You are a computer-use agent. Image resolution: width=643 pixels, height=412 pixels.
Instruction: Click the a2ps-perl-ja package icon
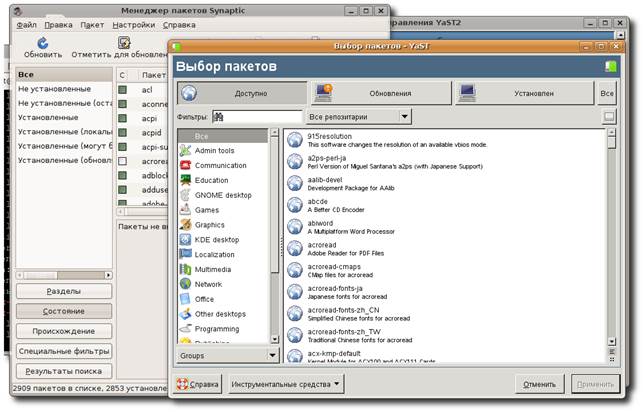tap(294, 162)
